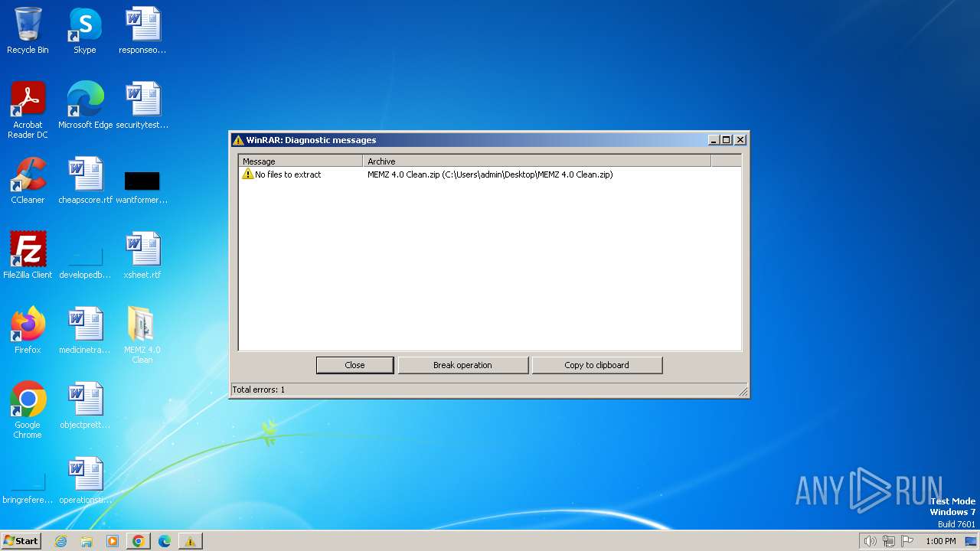
Task: Select the MEMZ 4.0 Clean archive folder icon
Action: [x=142, y=334]
